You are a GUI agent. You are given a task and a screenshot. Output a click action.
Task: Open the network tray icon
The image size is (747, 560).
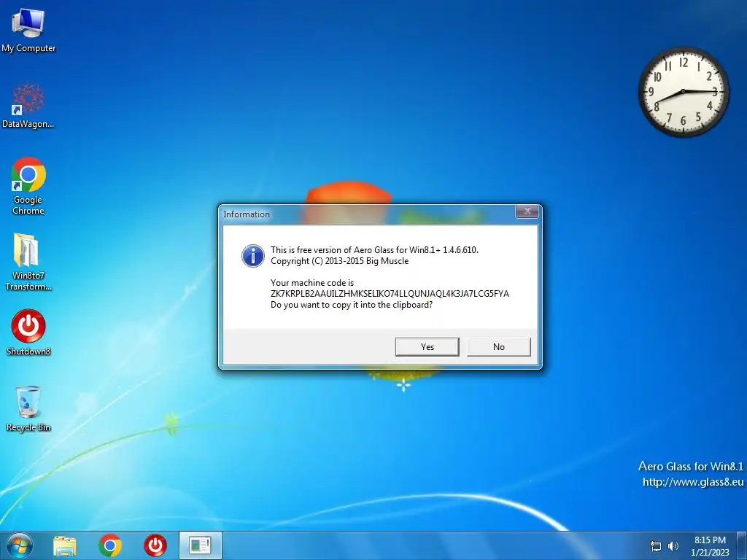point(656,546)
